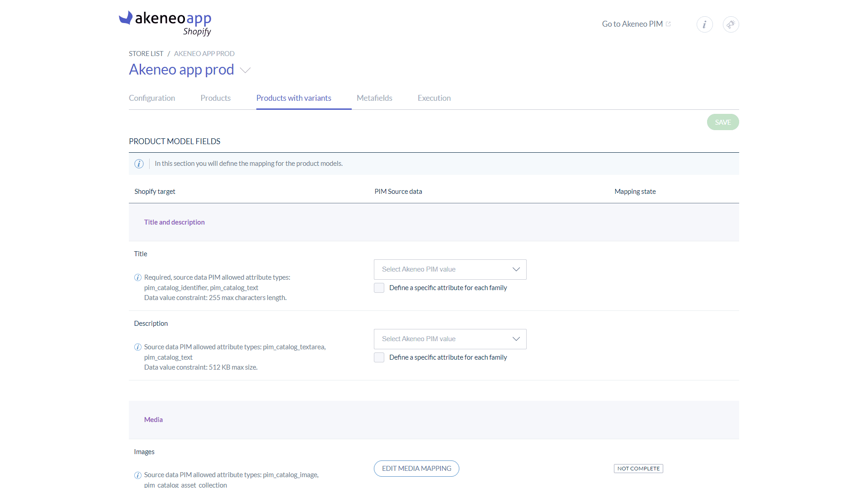Click info icon beside Title requirements
868x488 pixels.
click(138, 277)
